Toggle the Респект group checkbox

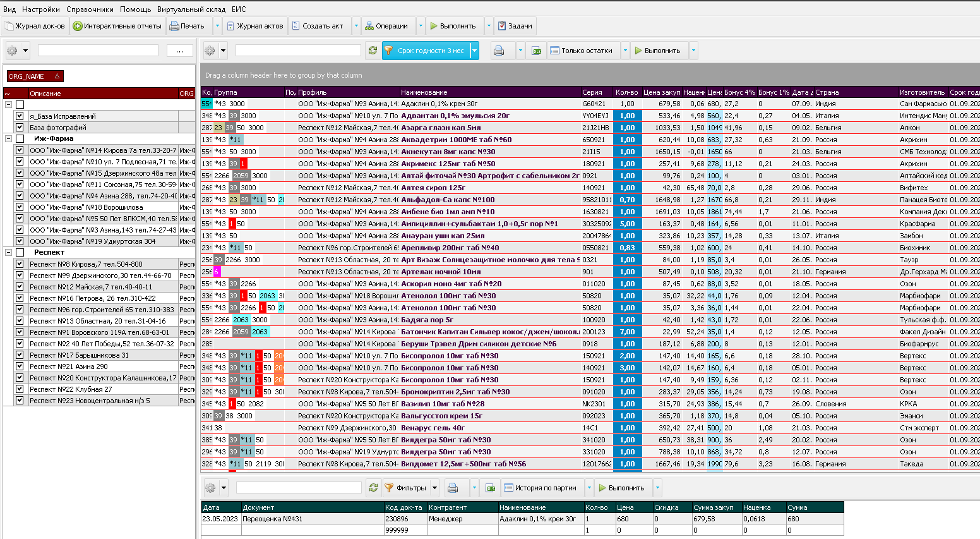click(20, 252)
